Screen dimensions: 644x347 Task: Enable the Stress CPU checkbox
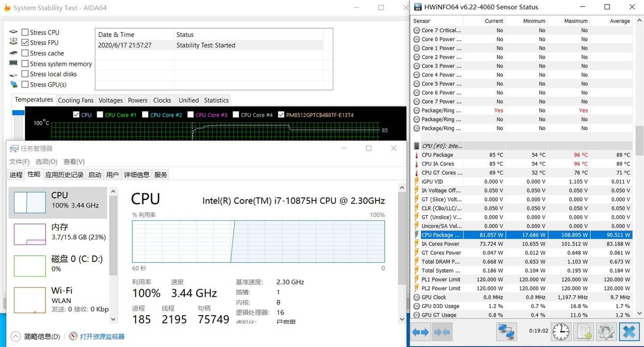[x=25, y=32]
